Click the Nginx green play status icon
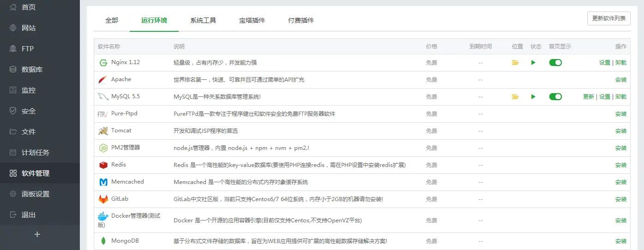 pos(533,63)
